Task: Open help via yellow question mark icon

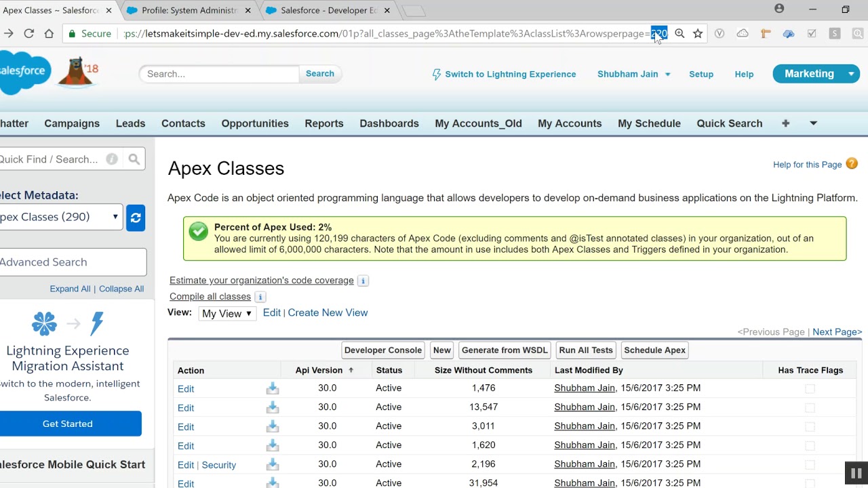Action: tap(852, 164)
